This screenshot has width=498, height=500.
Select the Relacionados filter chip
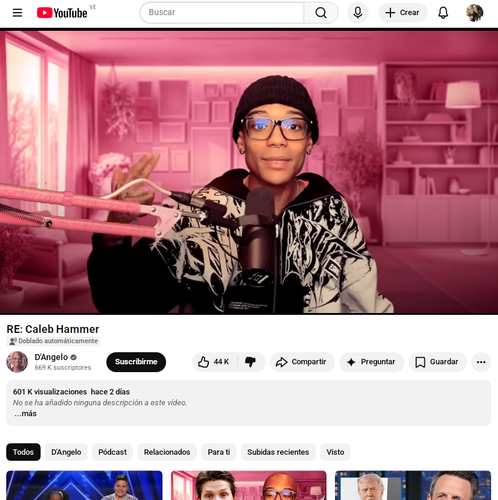tap(167, 452)
